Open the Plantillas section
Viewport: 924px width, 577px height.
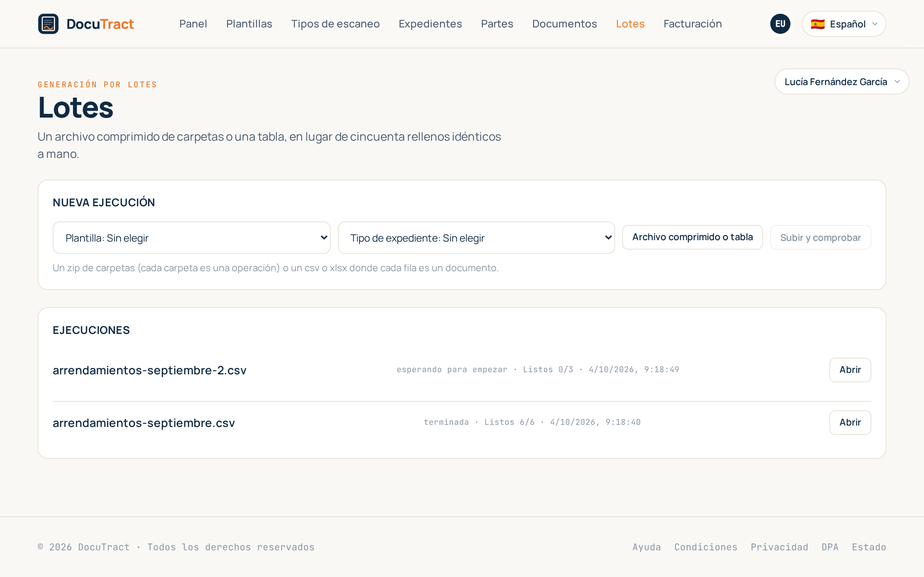(x=249, y=24)
